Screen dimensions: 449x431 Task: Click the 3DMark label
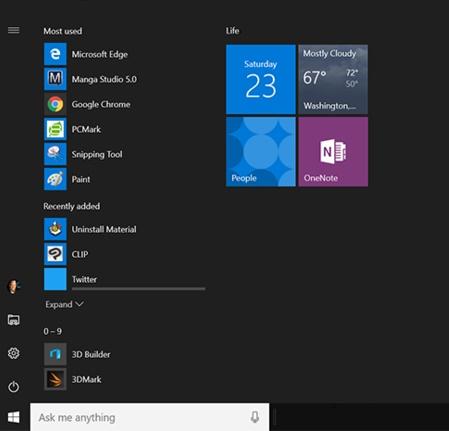pyautogui.click(x=86, y=379)
